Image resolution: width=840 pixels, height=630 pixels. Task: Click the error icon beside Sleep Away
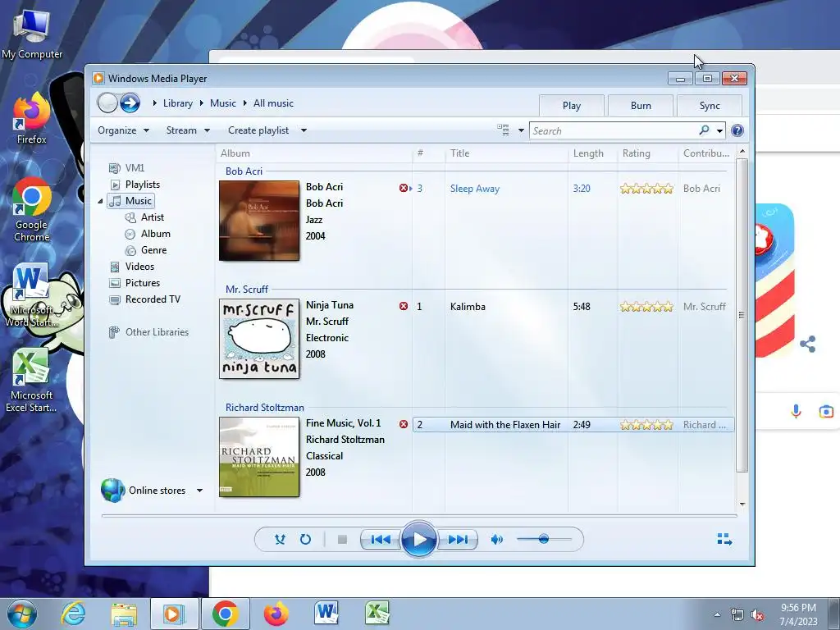[404, 188]
